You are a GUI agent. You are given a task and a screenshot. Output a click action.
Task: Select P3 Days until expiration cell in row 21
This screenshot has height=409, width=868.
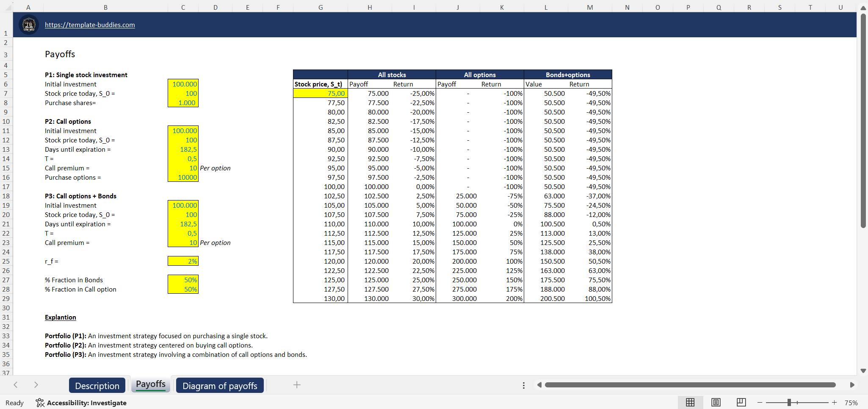click(183, 224)
